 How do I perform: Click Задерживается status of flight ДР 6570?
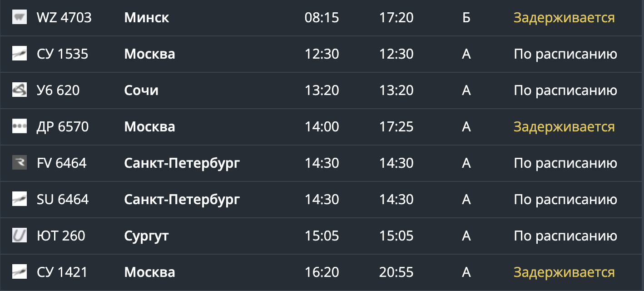pyautogui.click(x=564, y=127)
